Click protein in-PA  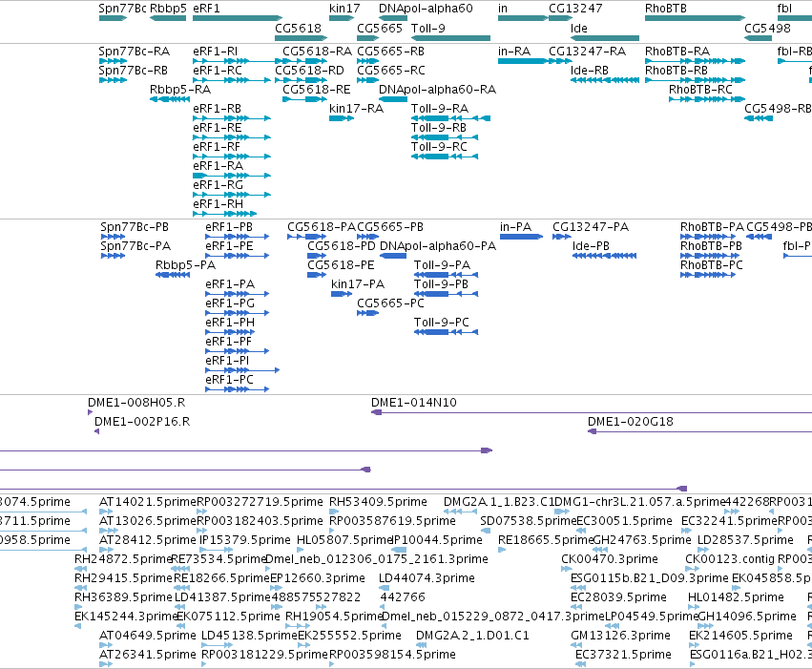click(516, 227)
